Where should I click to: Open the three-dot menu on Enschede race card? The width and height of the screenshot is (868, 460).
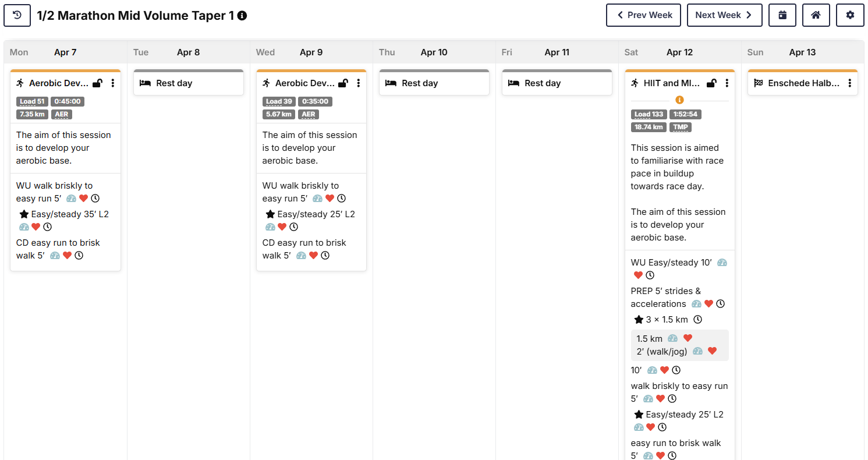coord(849,83)
